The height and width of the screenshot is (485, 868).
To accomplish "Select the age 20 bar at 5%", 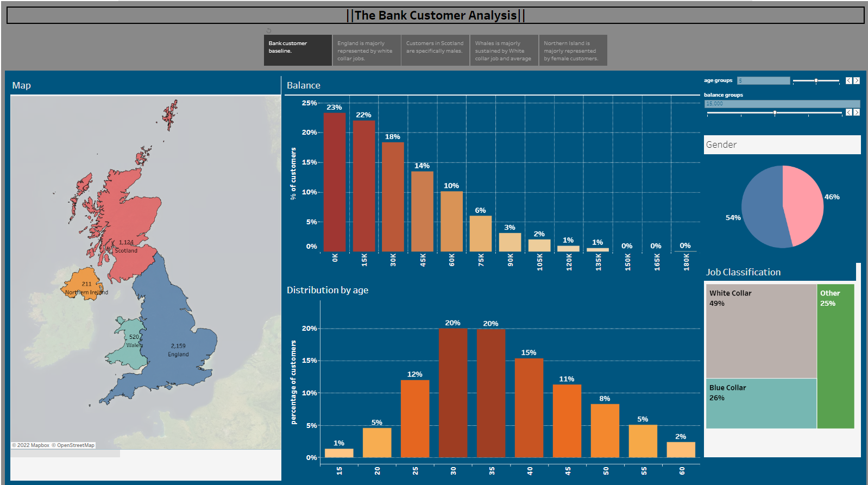I will (x=377, y=443).
